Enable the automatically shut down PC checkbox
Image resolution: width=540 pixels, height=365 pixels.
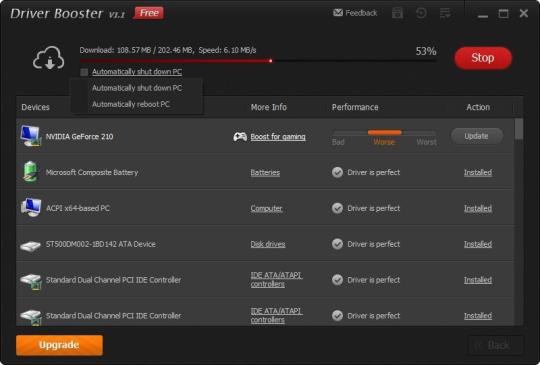tap(84, 72)
